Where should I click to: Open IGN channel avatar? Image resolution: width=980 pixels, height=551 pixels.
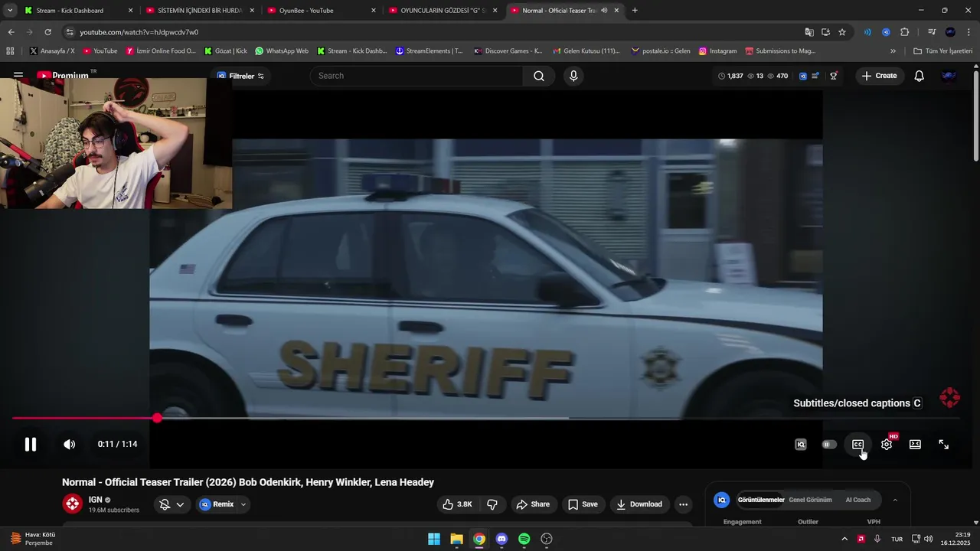pyautogui.click(x=73, y=504)
